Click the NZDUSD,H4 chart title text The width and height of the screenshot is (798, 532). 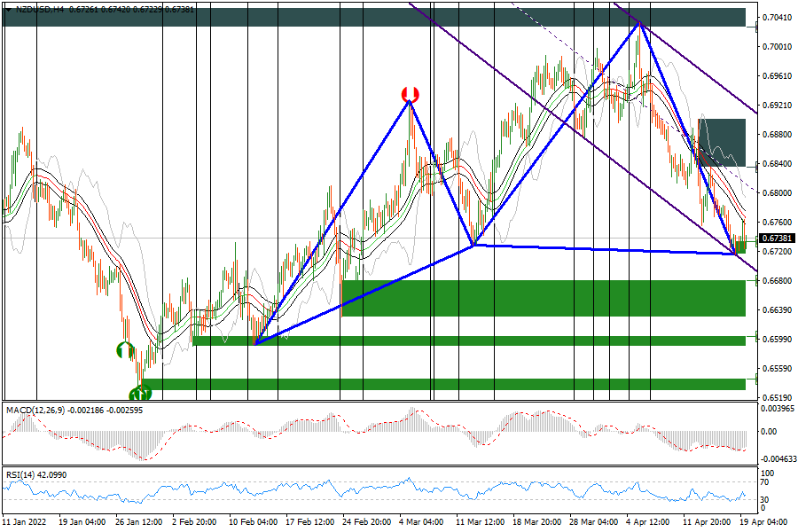pos(41,10)
